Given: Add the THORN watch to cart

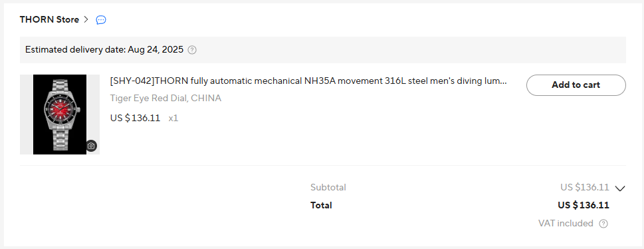Looking at the screenshot, I should pyautogui.click(x=576, y=85).
